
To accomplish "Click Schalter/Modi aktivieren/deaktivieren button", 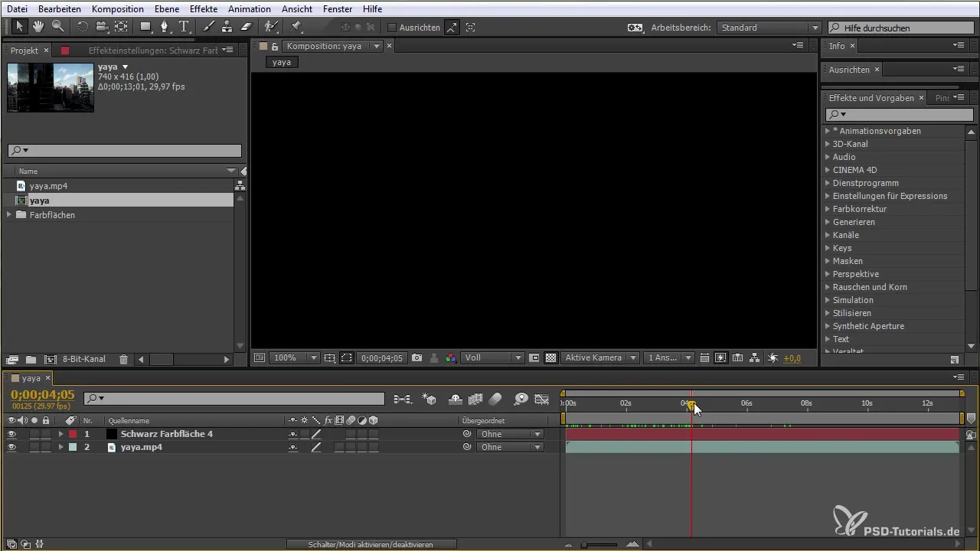I will point(371,544).
